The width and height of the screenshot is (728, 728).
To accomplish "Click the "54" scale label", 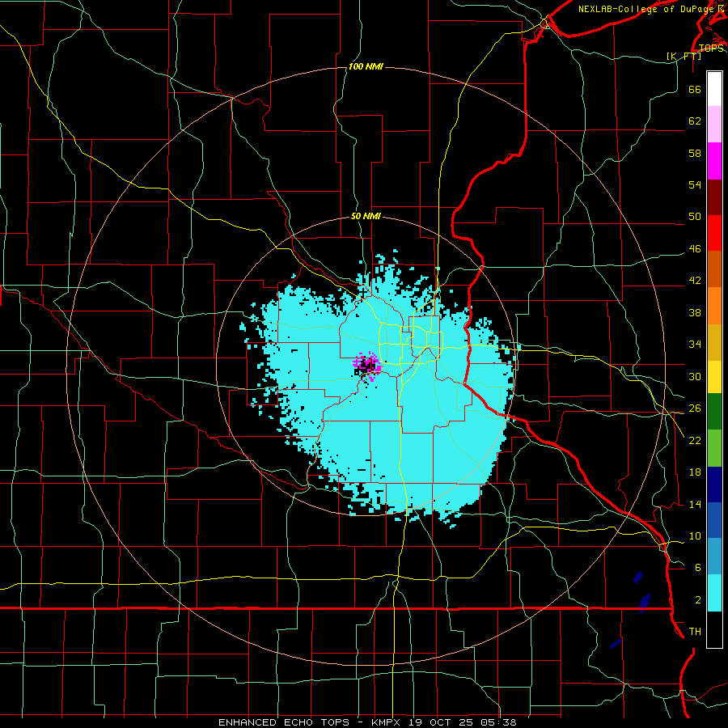I will point(695,184).
